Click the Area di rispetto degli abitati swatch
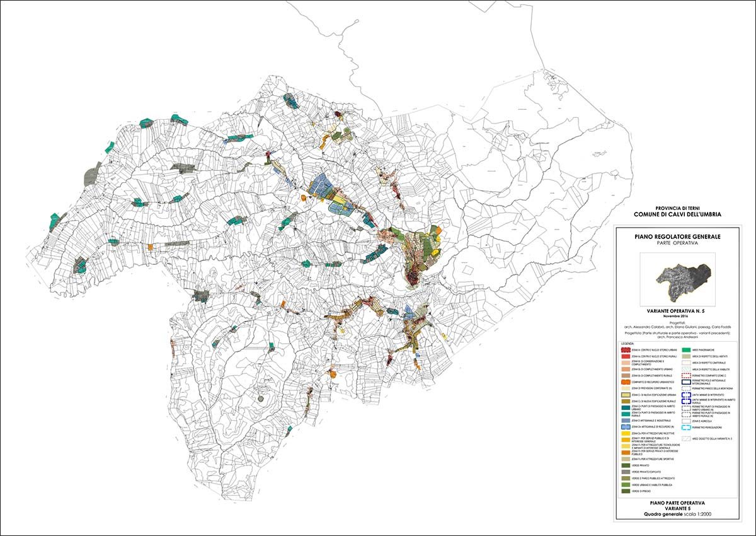This screenshot has width=756, height=536. click(x=686, y=356)
